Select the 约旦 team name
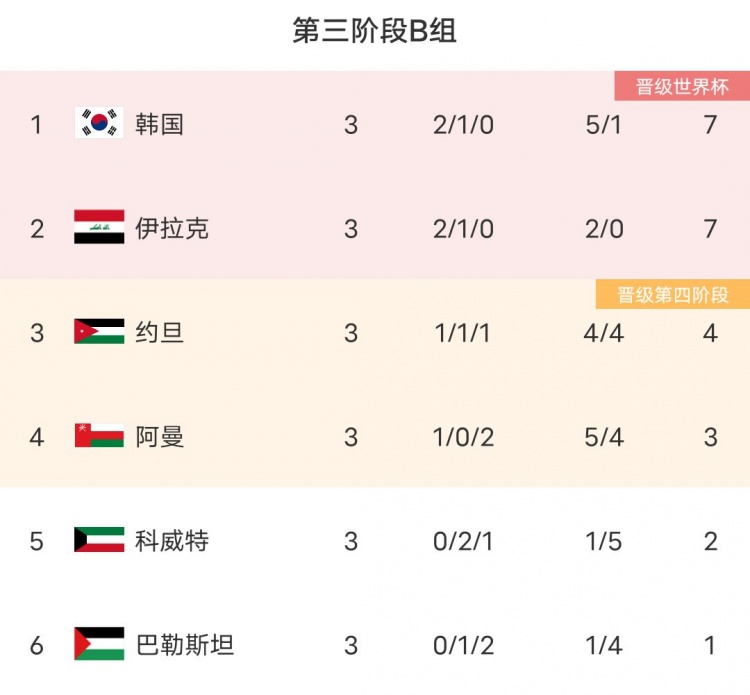The height and width of the screenshot is (695, 750). 159,332
